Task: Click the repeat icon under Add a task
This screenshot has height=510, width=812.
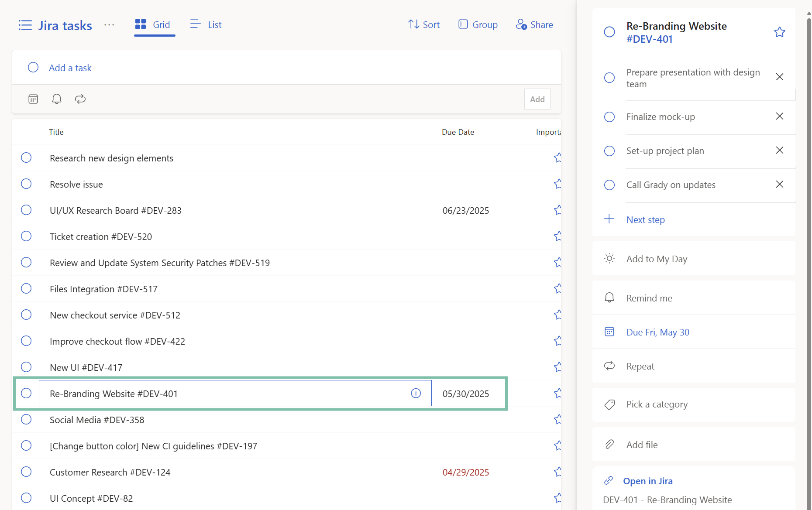Action: (x=80, y=99)
